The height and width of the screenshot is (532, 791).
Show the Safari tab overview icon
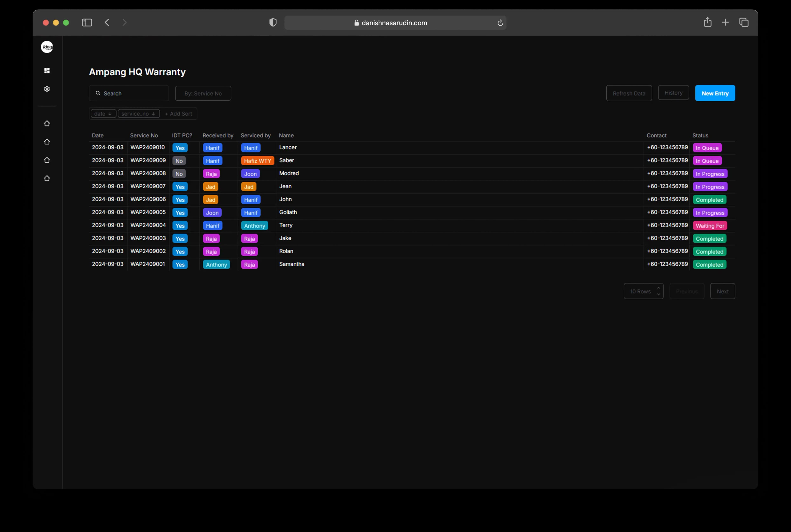click(744, 22)
